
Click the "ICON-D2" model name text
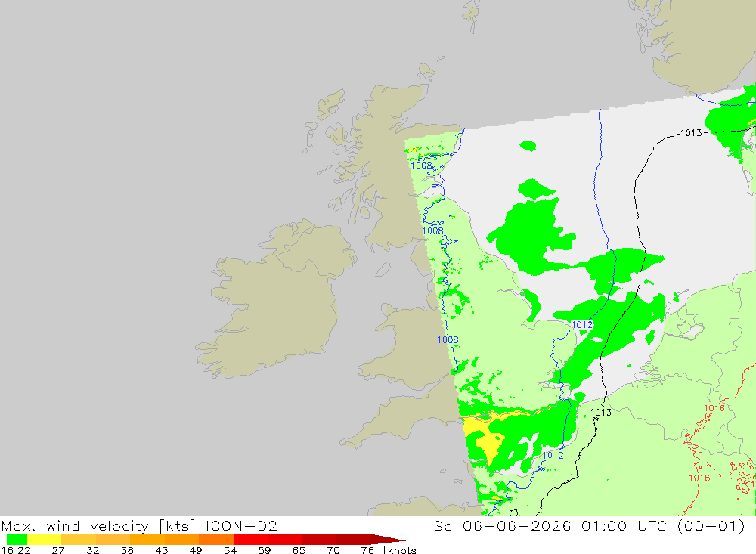coord(241,525)
